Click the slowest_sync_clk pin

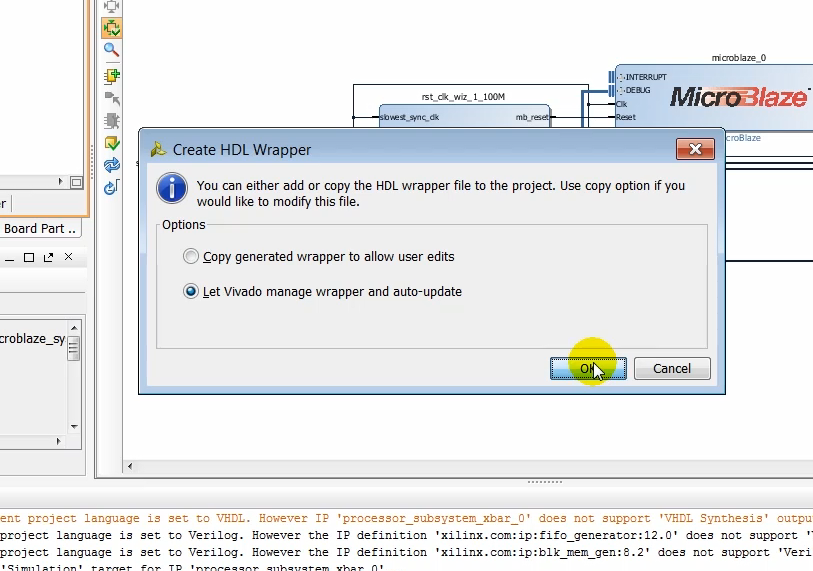coord(410,117)
